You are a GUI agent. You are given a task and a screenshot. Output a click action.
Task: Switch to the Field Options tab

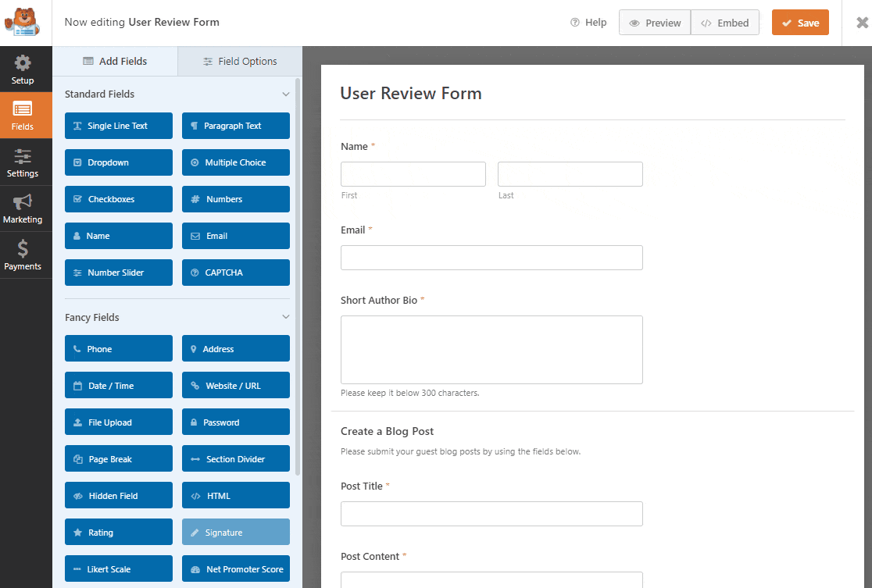click(x=240, y=61)
